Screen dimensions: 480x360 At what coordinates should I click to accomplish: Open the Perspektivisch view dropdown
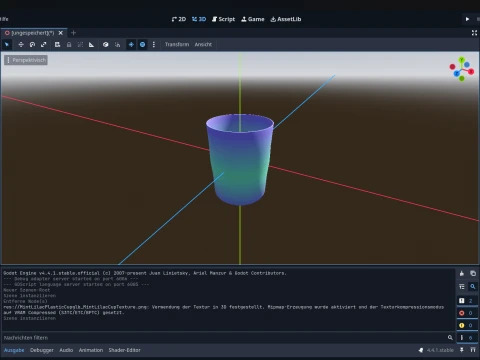(x=26, y=60)
